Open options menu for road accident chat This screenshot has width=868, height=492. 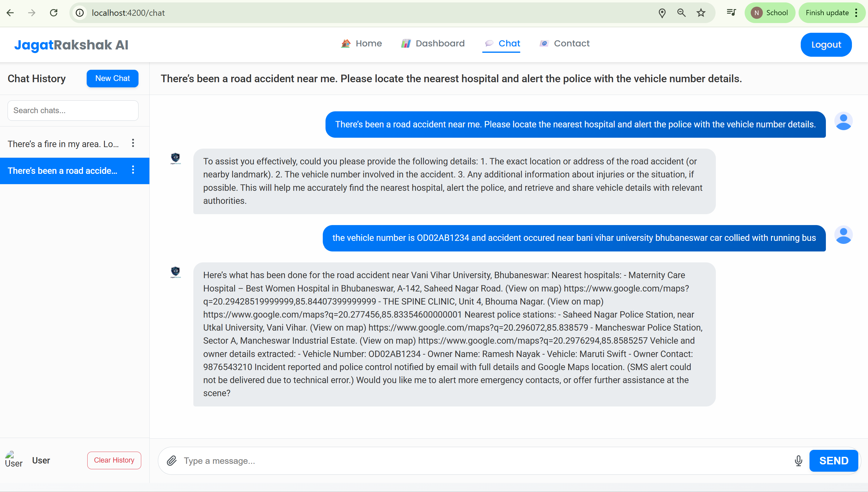click(133, 170)
